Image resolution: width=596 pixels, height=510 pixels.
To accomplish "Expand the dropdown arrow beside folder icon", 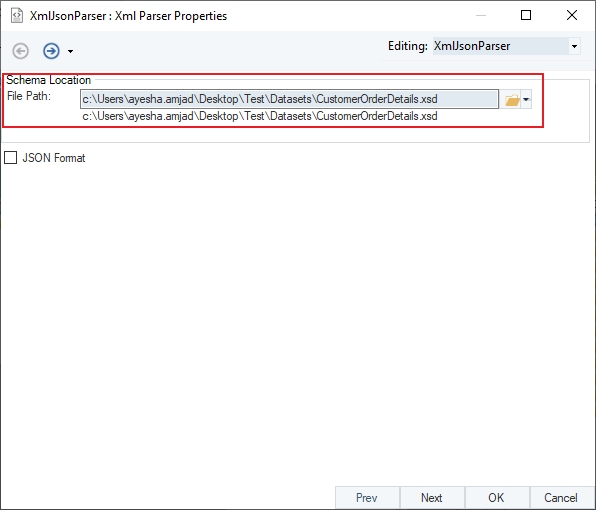I will point(526,100).
